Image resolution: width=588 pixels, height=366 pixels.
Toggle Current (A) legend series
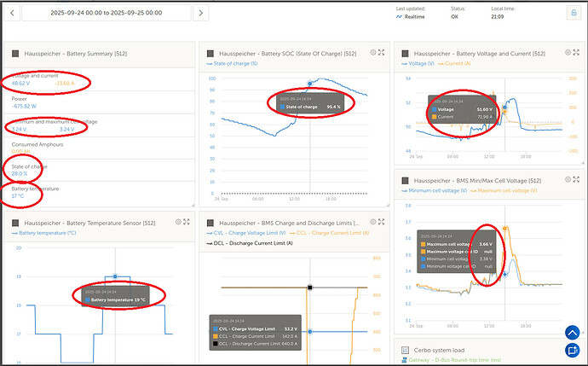click(454, 64)
